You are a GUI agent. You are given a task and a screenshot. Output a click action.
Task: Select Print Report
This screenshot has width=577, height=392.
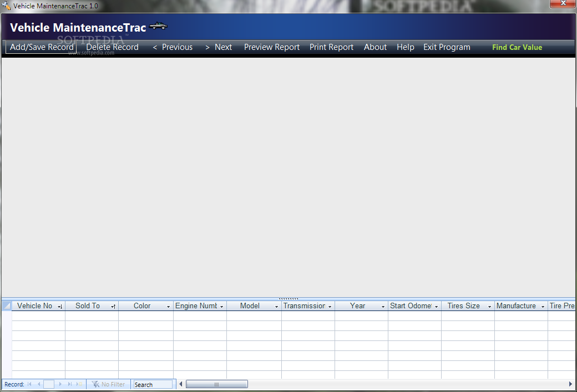[x=331, y=47]
